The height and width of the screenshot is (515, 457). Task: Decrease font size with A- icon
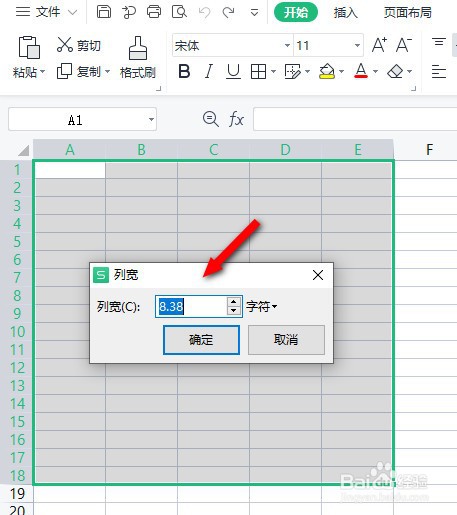(x=403, y=45)
